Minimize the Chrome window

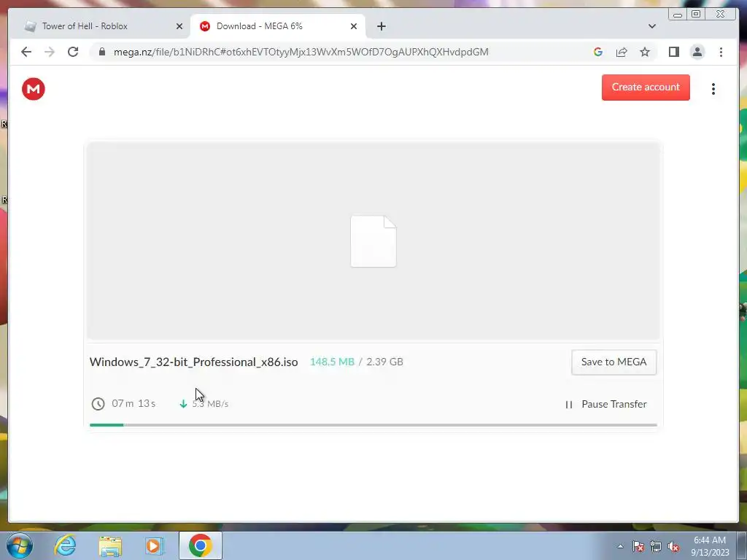click(x=678, y=15)
